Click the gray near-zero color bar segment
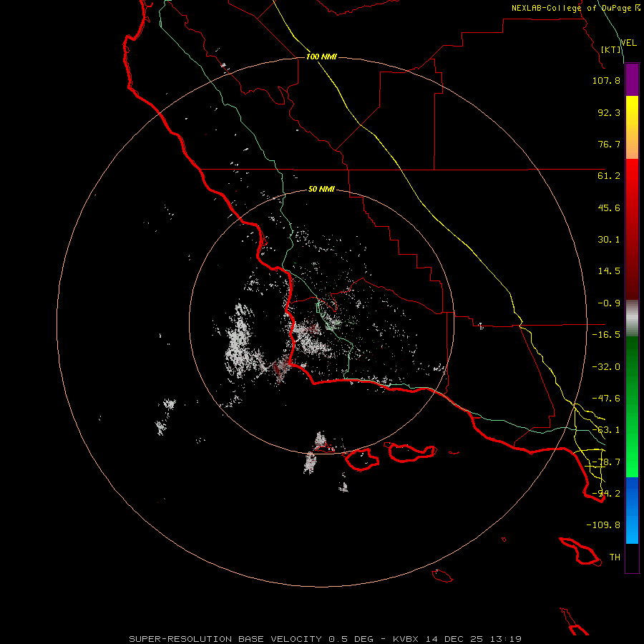Image resolution: width=644 pixels, height=644 pixels. (632, 318)
